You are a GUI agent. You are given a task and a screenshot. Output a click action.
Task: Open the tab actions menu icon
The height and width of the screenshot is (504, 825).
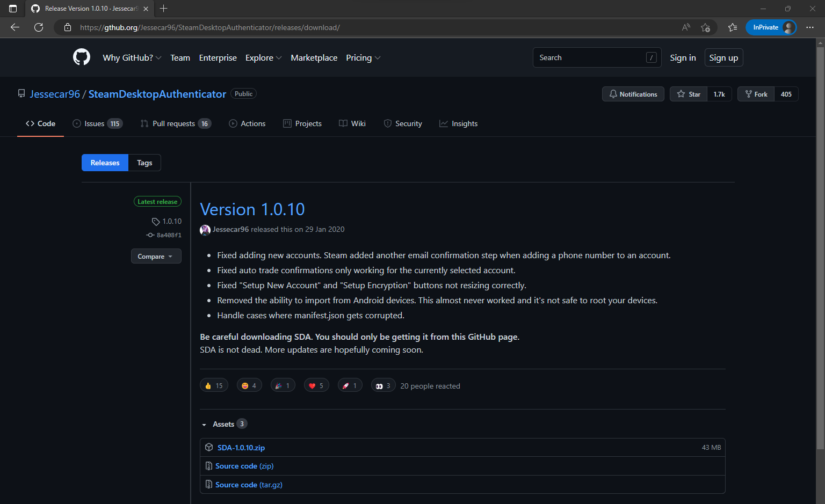click(13, 9)
